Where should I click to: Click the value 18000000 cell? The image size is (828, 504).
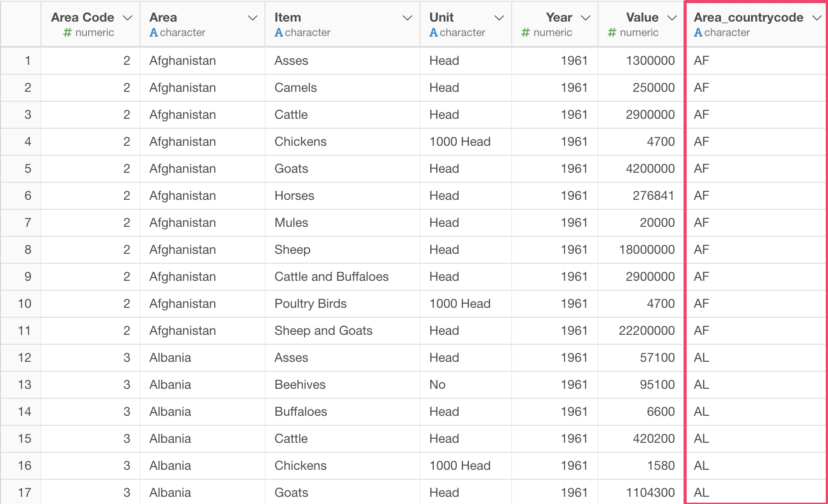click(641, 250)
